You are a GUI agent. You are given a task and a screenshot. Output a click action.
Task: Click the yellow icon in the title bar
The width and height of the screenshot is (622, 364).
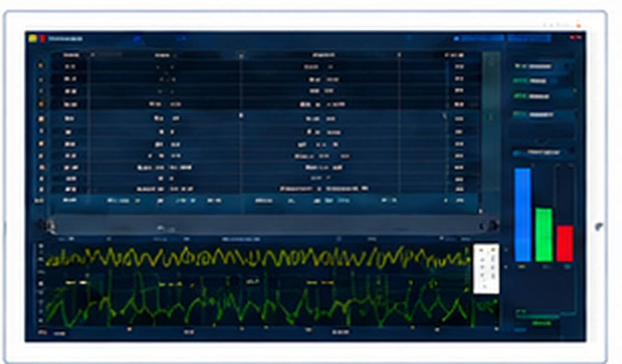tap(32, 38)
